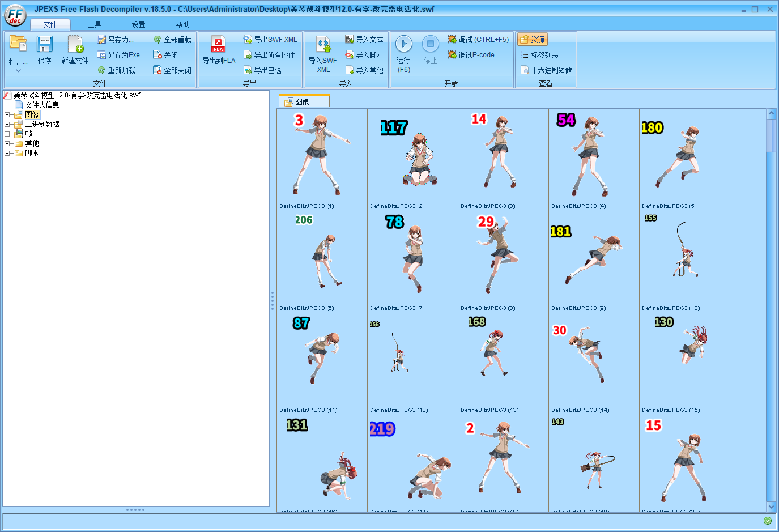Select the root swf file node
This screenshot has height=532, width=779.
point(76,95)
